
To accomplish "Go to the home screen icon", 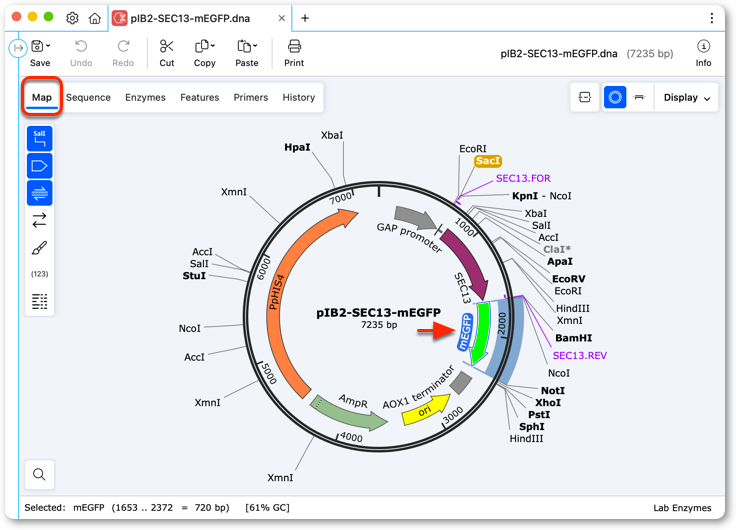I will click(x=95, y=18).
